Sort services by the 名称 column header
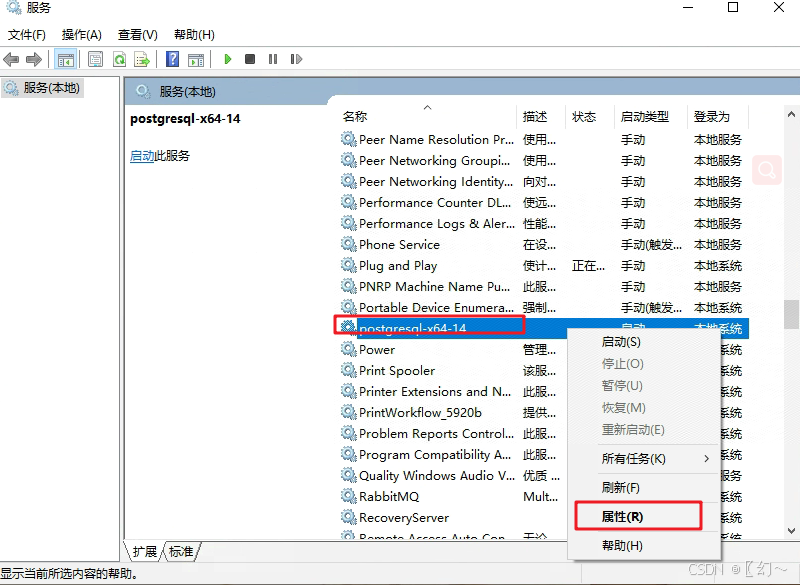800x585 pixels. [x=355, y=116]
